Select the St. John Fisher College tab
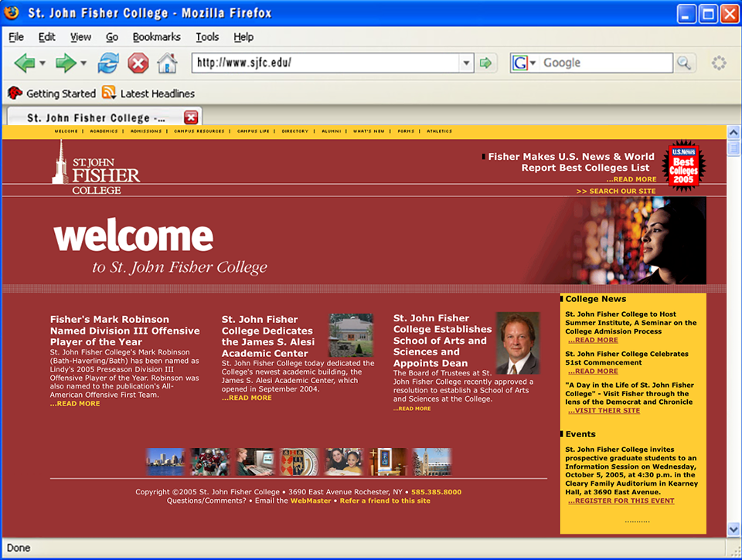 (105, 117)
